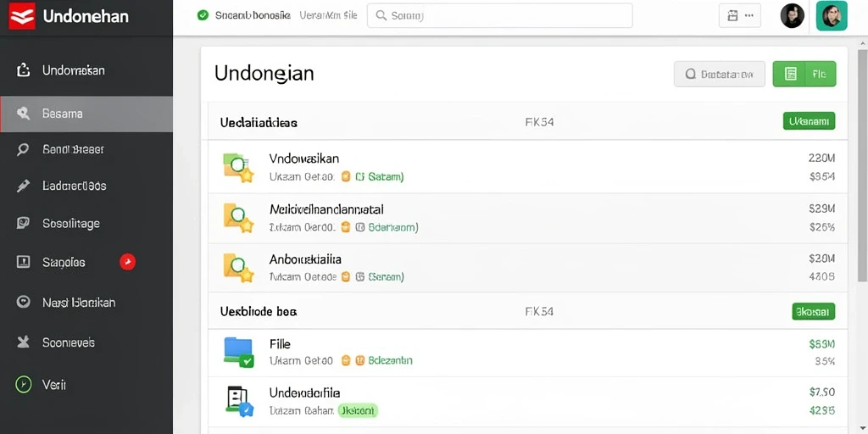Viewport: 868px width, 434px height.
Task: Open the teal profile avatar
Action: tap(832, 15)
